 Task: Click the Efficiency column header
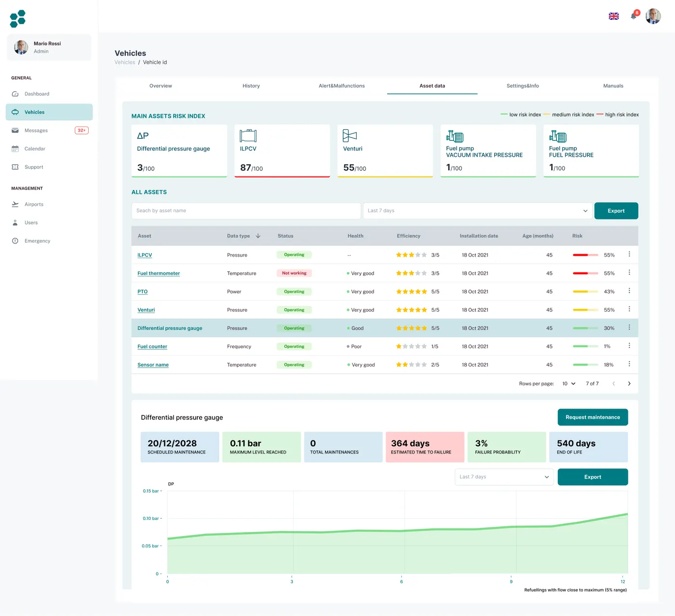point(408,236)
